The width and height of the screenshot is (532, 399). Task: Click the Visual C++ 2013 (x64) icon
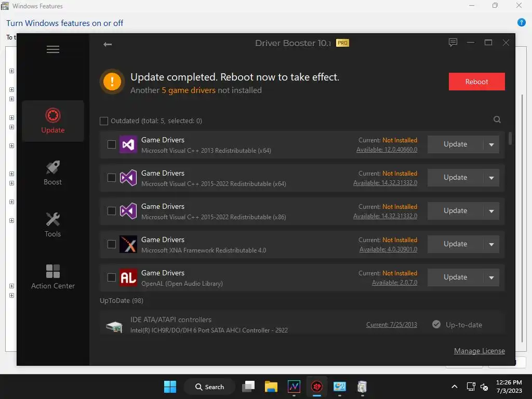[x=128, y=144]
